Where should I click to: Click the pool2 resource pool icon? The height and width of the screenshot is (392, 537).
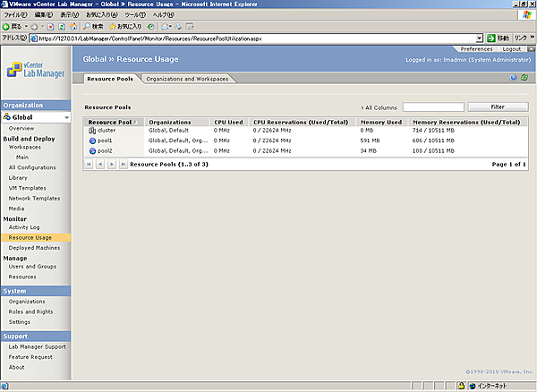[x=92, y=150]
